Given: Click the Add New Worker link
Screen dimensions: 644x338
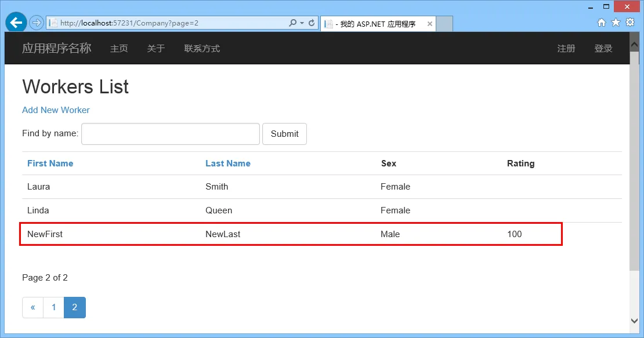Looking at the screenshot, I should (56, 110).
